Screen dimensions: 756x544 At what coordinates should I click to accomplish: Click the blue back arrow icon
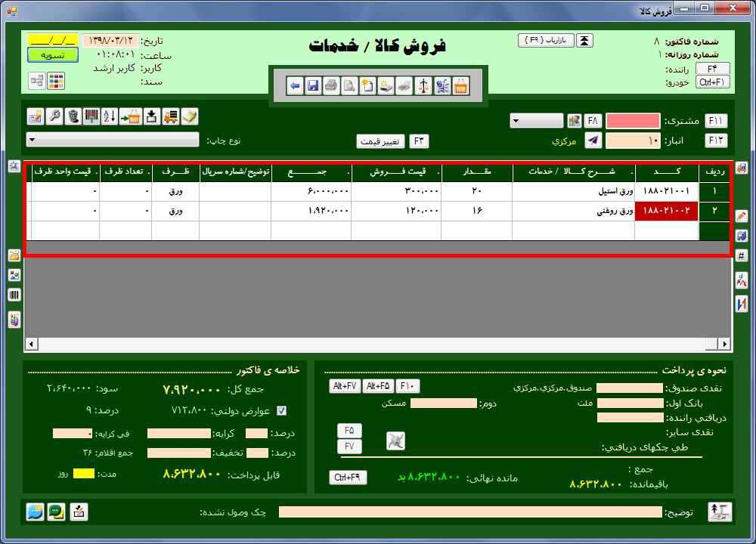[x=295, y=85]
